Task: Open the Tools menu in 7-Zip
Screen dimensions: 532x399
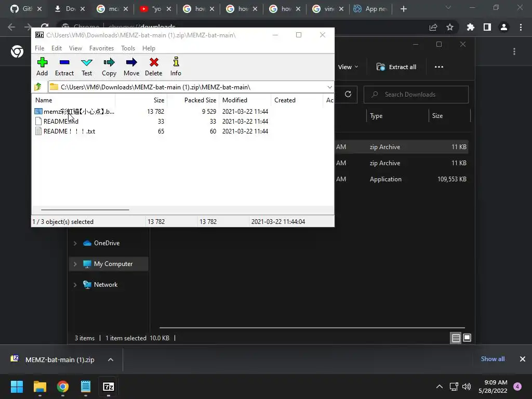Action: point(128,48)
